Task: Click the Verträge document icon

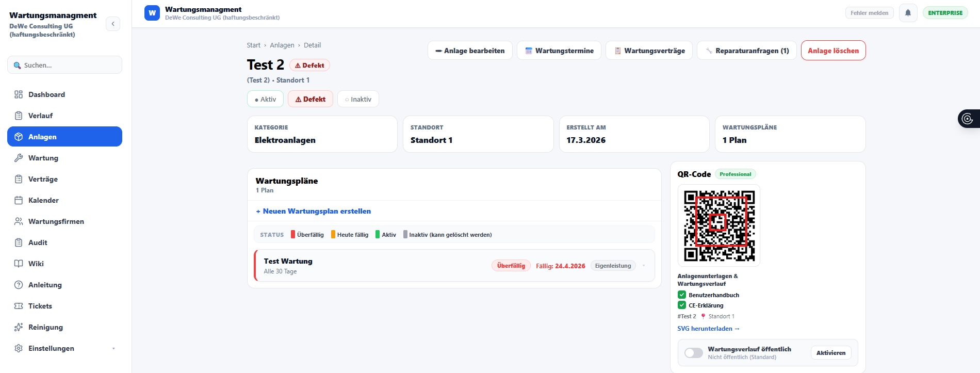Action: click(x=19, y=179)
